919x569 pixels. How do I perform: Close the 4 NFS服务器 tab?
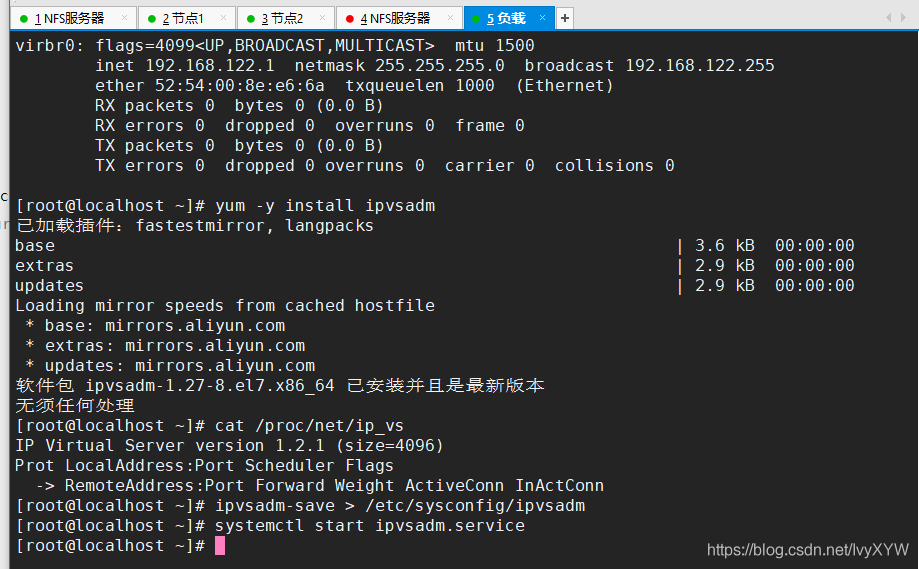pos(450,18)
